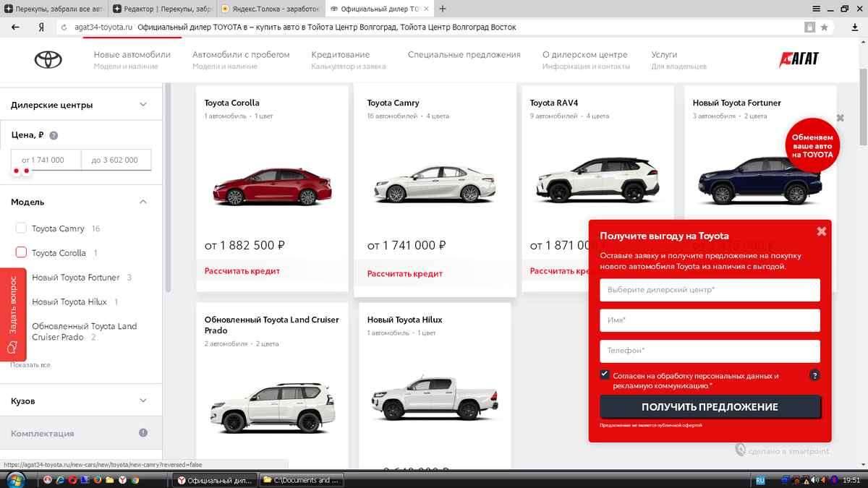Click 'Задать вопрос' side chat tab

[x=13, y=314]
